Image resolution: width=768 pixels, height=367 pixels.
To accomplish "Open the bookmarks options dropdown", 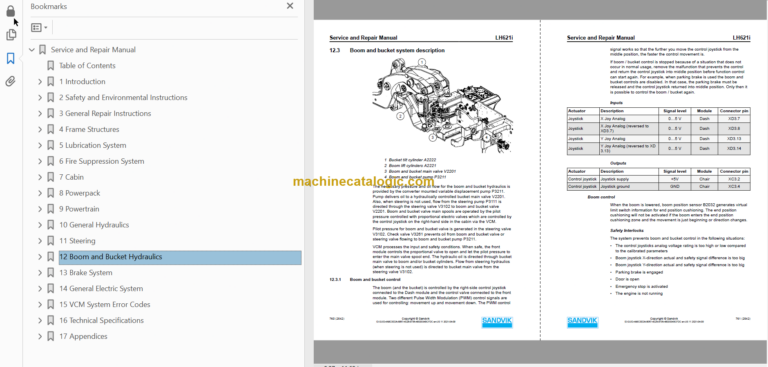I will click(39, 27).
